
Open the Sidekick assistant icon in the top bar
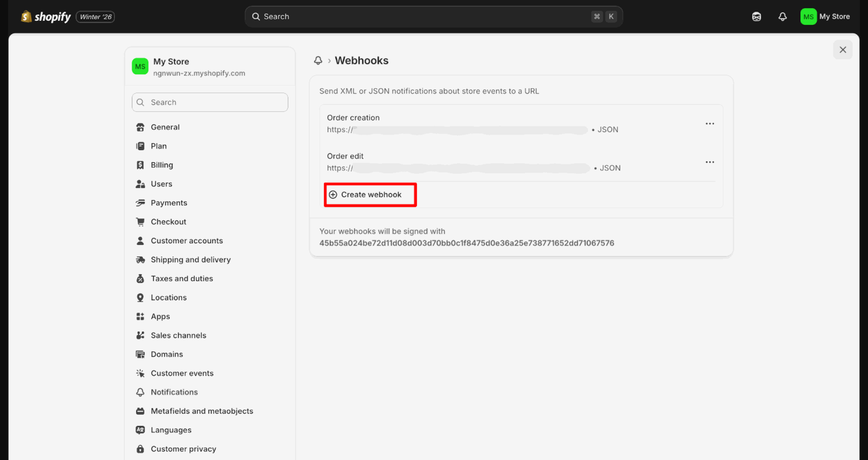coord(756,17)
